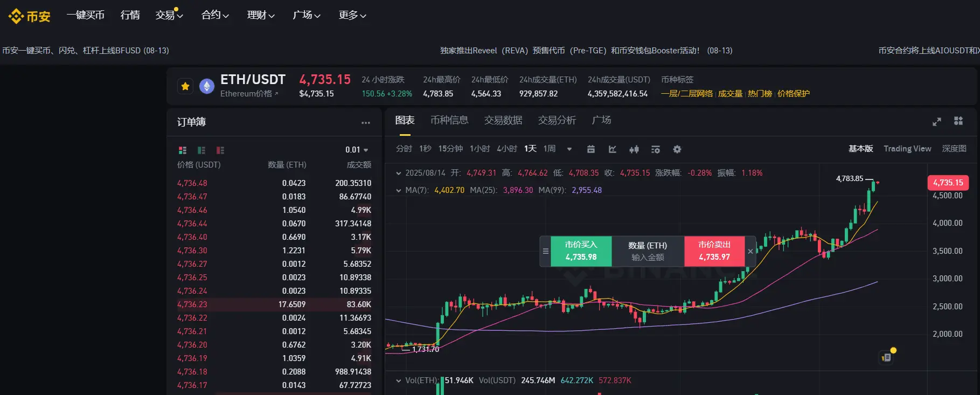Open the 合约 futures menu
The height and width of the screenshot is (395, 980).
[215, 15]
